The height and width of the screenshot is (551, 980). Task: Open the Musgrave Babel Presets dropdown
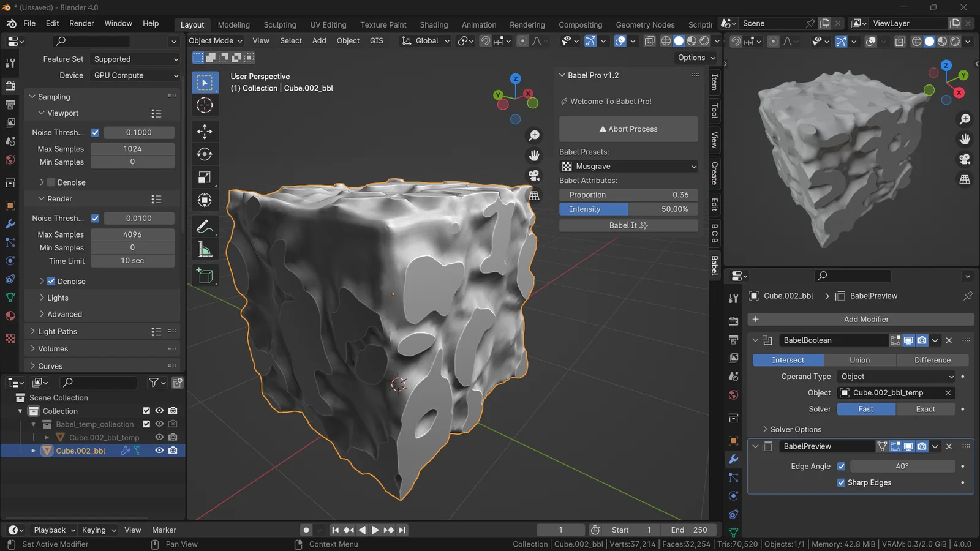pos(628,166)
